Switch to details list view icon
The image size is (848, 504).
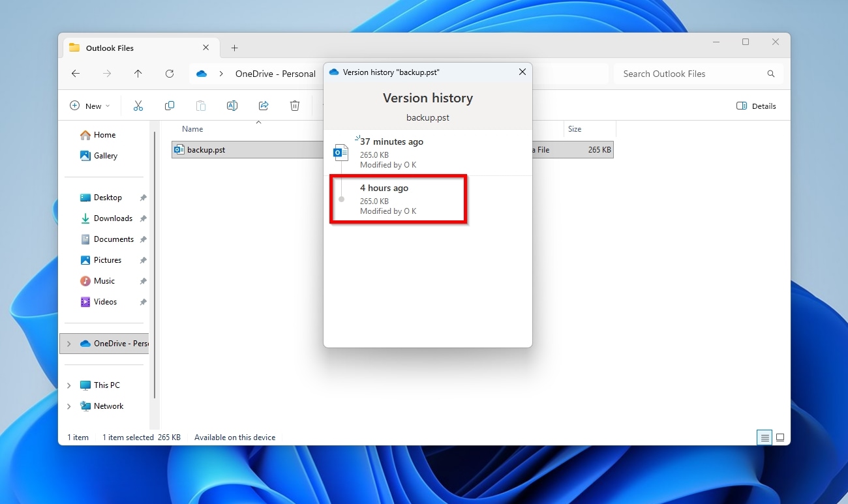pos(765,437)
